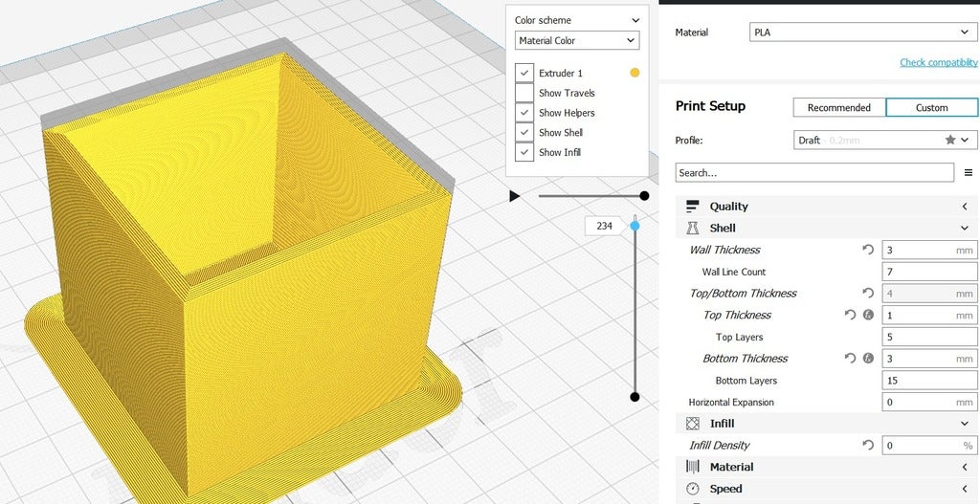Switch to Recommended print setup
Image resolution: width=980 pixels, height=504 pixels.
839,107
